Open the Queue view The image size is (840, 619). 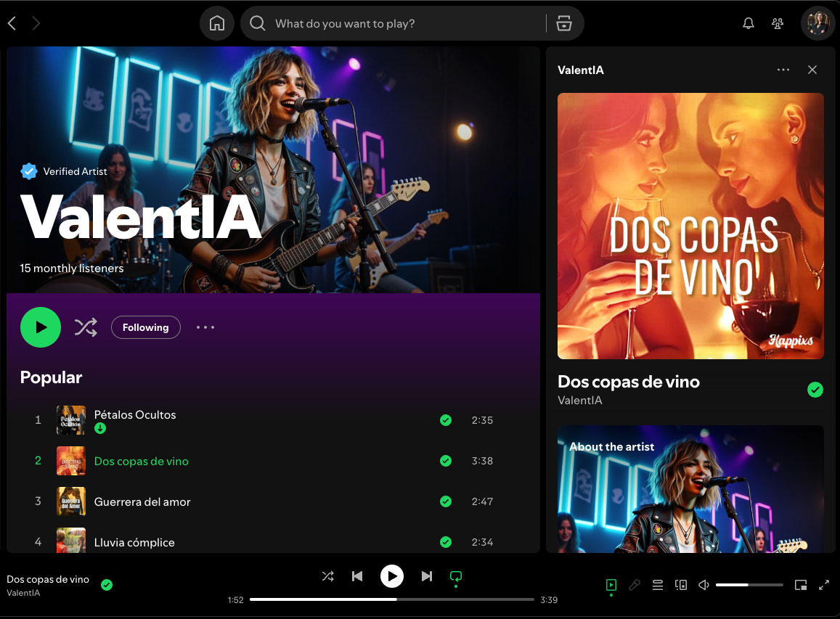coord(658,585)
